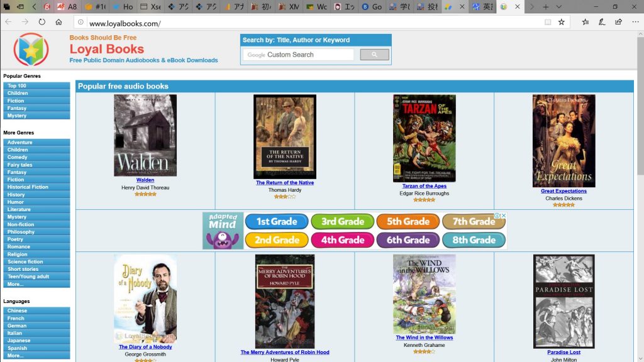Select Japanese language
The image size is (644, 362).
[x=36, y=341]
